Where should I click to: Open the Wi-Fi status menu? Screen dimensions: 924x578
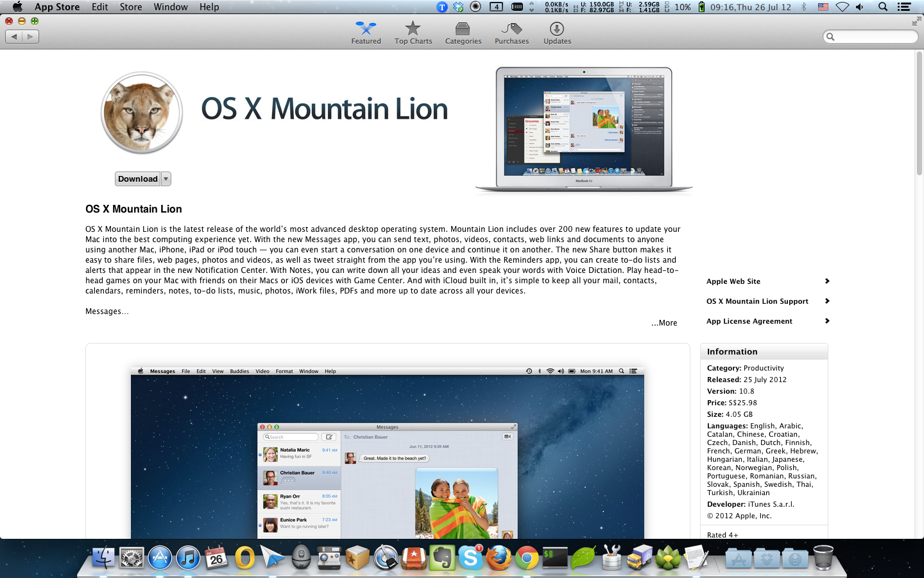(x=843, y=6)
